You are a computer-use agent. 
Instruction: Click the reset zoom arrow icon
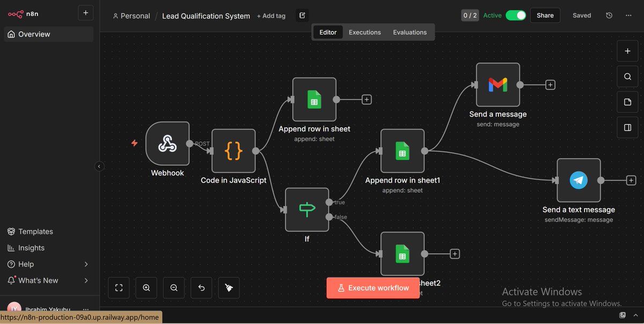201,287
